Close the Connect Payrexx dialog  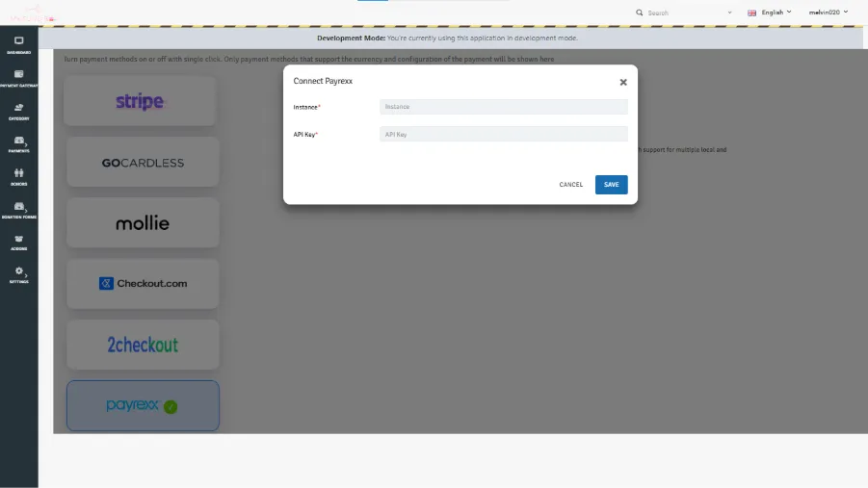[623, 82]
